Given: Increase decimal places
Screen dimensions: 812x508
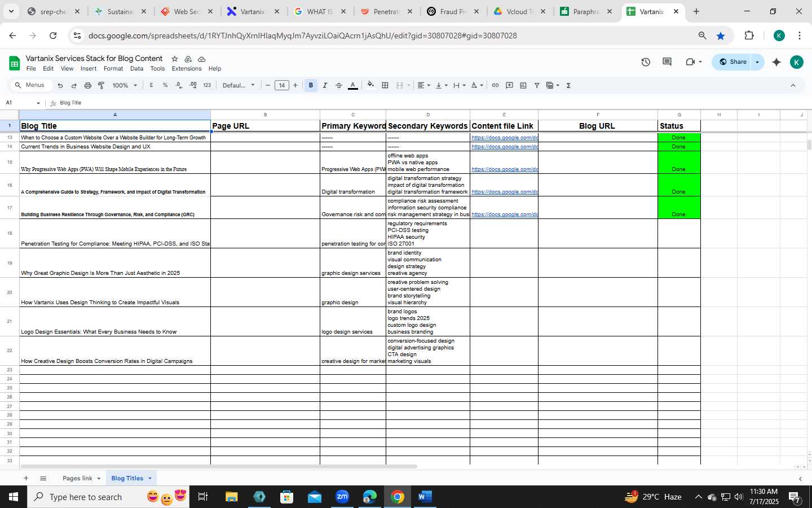Looking at the screenshot, I should tap(193, 85).
